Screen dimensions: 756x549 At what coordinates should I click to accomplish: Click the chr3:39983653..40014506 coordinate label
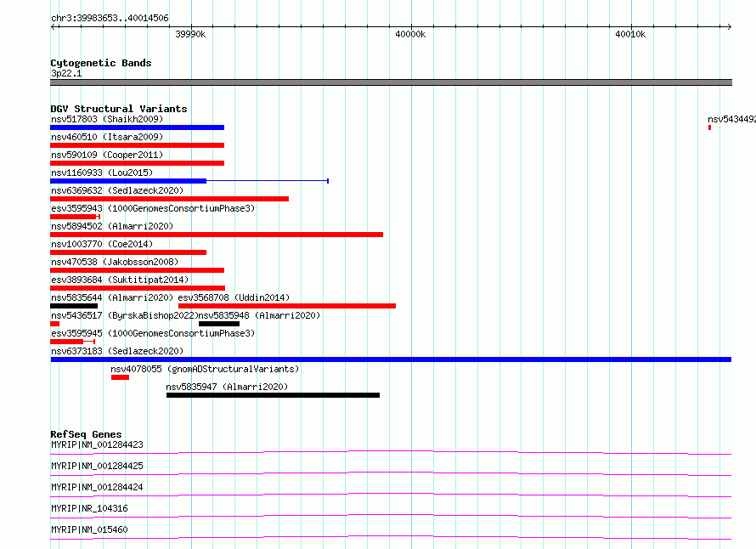pos(110,18)
